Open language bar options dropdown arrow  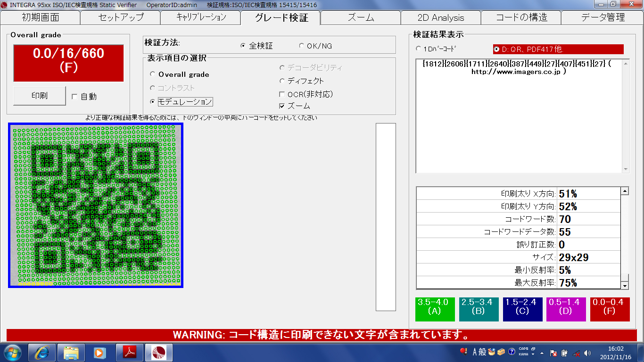533,355
